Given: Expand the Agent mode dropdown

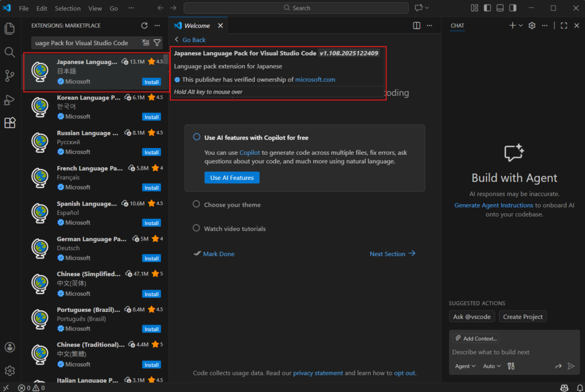Looking at the screenshot, I should (465, 366).
